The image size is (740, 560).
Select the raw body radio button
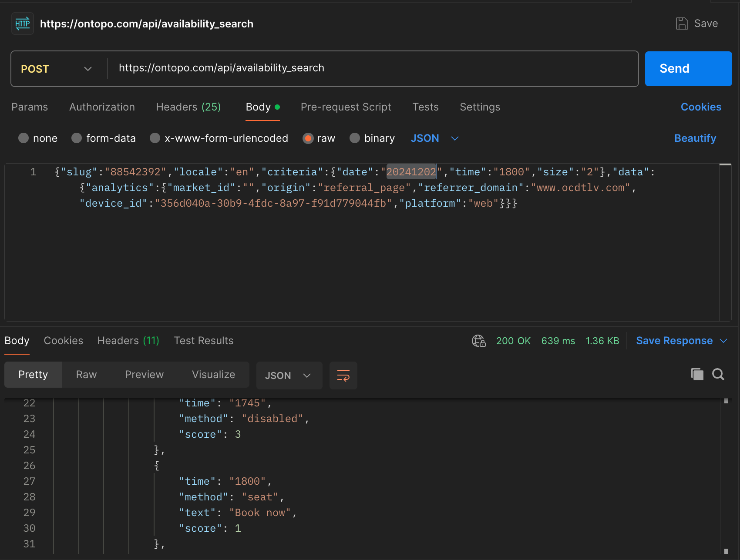click(x=308, y=138)
